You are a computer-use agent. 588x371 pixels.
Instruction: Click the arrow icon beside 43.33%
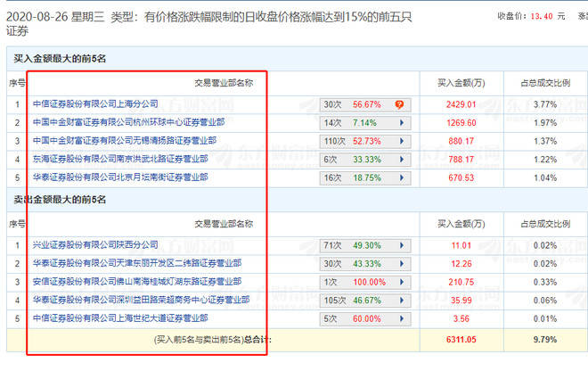(400, 263)
